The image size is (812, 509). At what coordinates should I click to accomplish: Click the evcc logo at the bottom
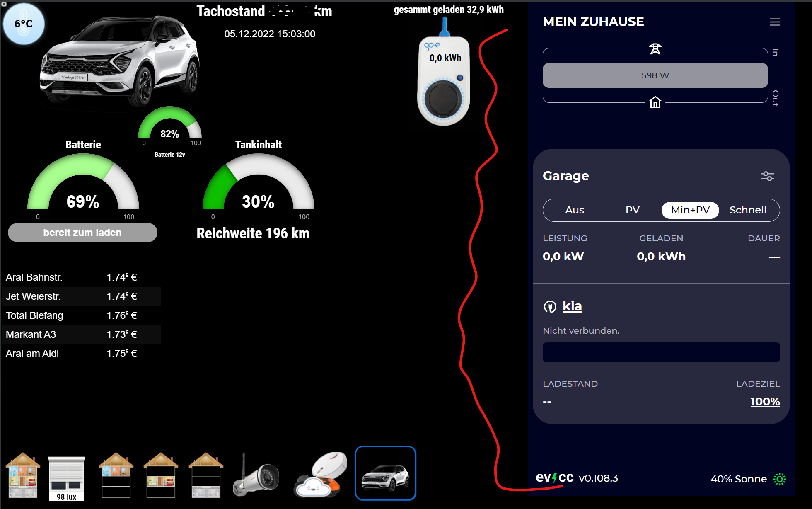click(554, 477)
